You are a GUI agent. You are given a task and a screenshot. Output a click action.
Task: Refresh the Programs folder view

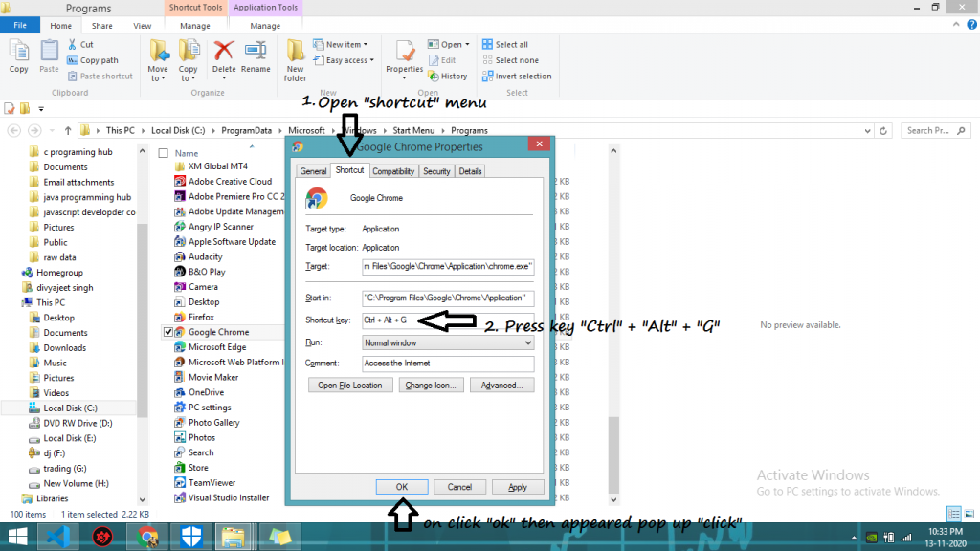tap(883, 130)
